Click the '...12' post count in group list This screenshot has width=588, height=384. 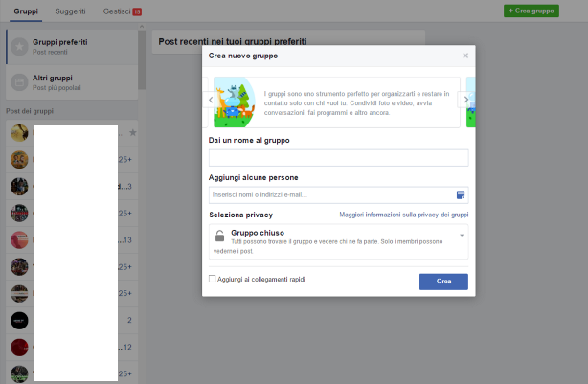(x=125, y=347)
